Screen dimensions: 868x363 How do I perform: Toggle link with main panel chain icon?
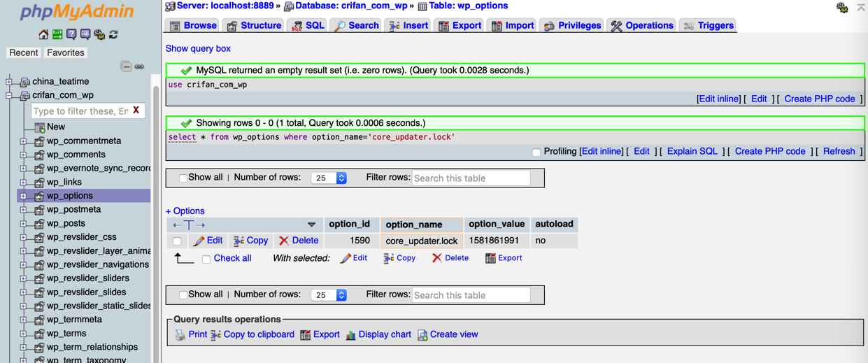(139, 66)
